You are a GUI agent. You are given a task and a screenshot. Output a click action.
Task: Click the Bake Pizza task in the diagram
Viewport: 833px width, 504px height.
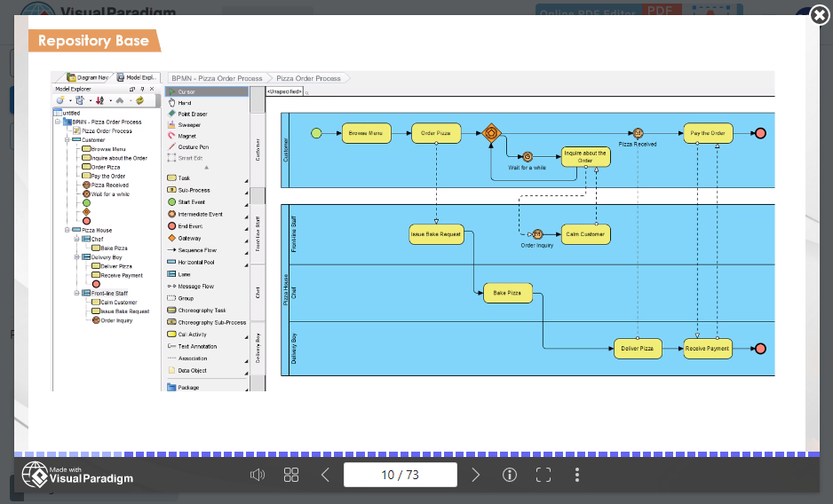508,292
